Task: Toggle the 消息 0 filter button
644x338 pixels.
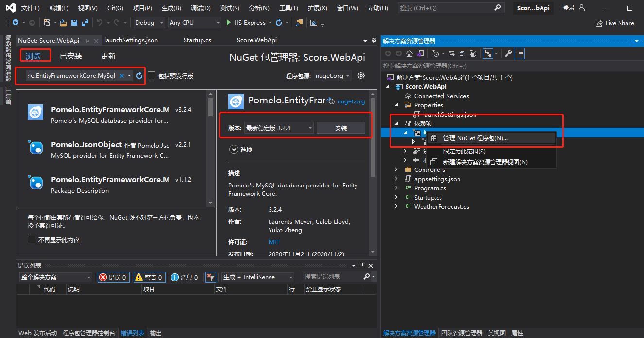Action: pyautogui.click(x=185, y=277)
